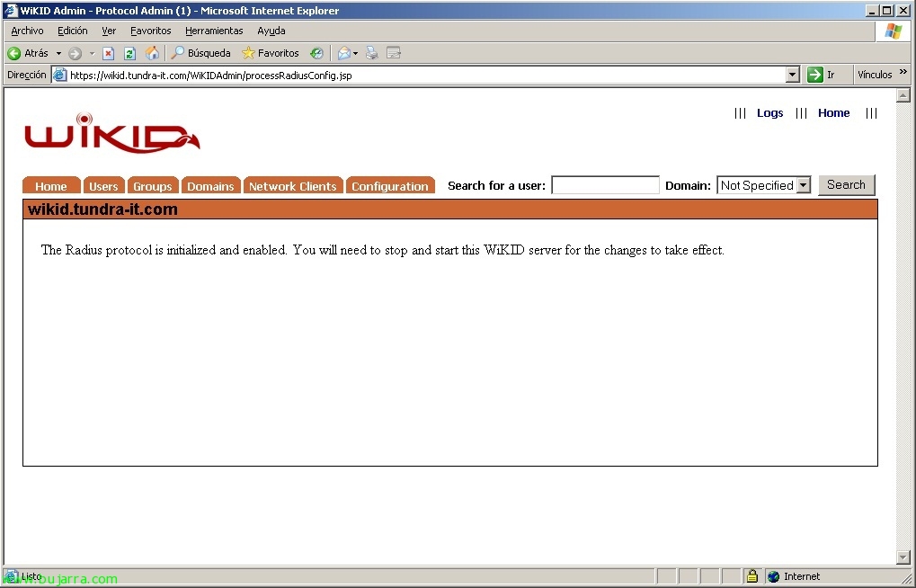Close the Internet Explorer window

point(903,11)
